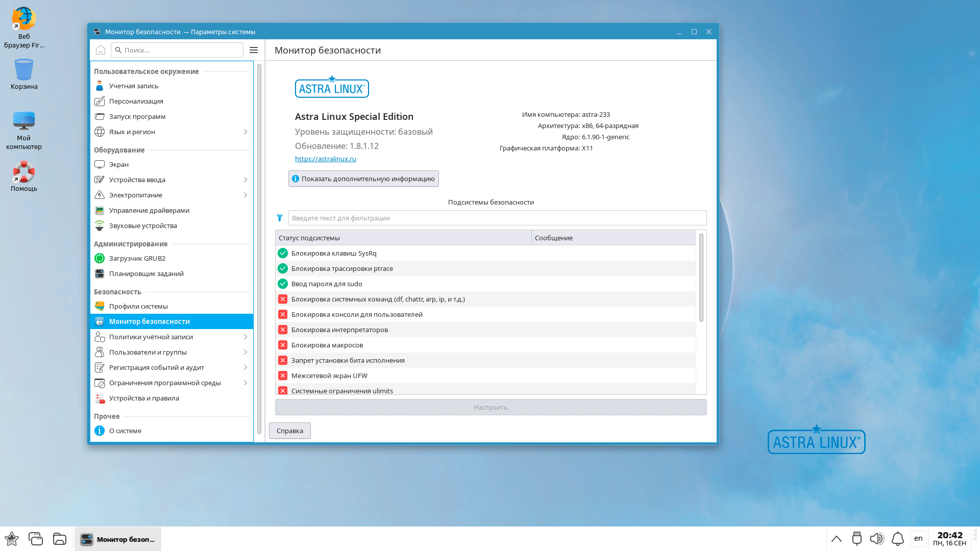The height and width of the screenshot is (551, 980).
Task: Expand Users and groups submenu
Action: click(246, 352)
